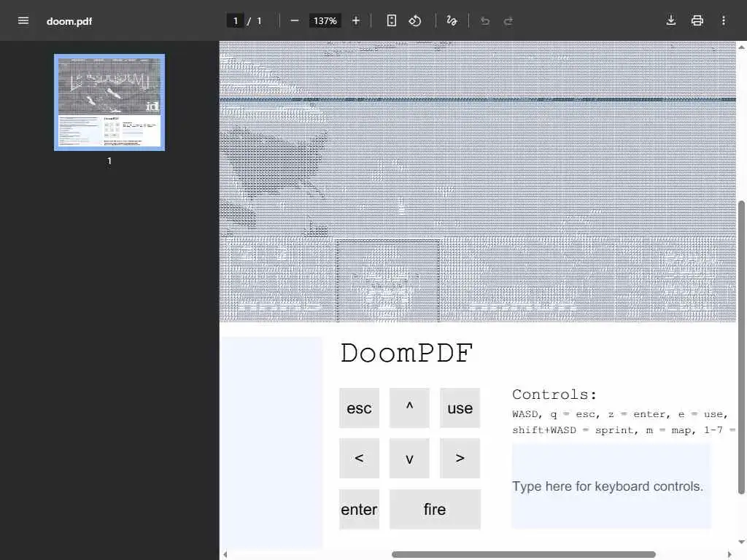Toggle the sidebar menu icon

point(23,20)
